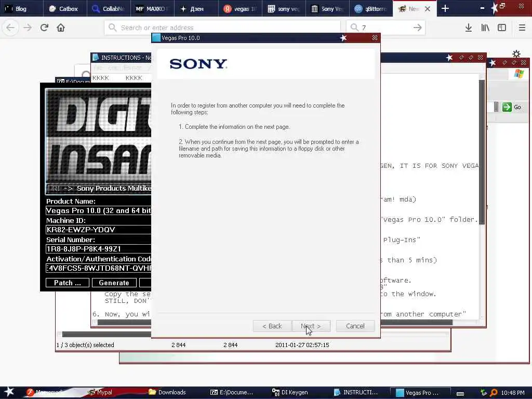Focus the Search or enter address bar
The width and height of the screenshot is (532, 399).
coord(222,28)
